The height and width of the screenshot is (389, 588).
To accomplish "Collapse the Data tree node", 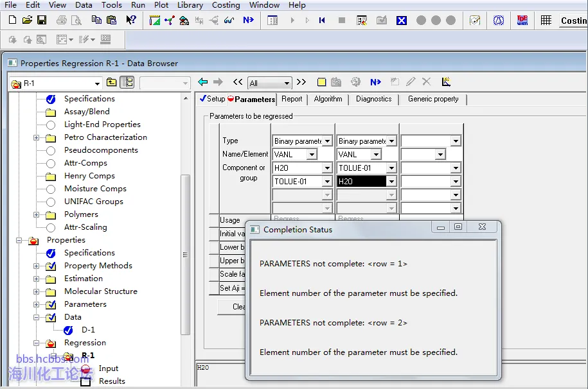I will tap(36, 317).
